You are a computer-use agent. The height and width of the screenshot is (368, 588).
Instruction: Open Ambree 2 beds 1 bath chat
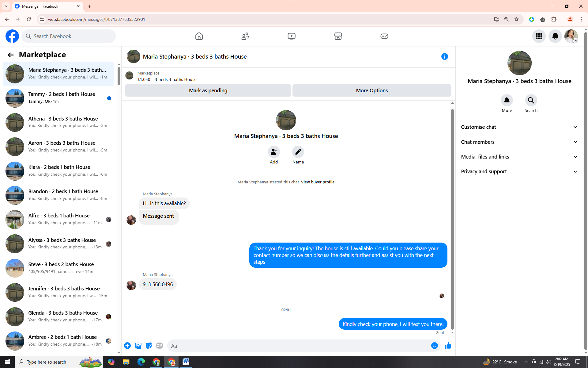[x=58, y=341]
